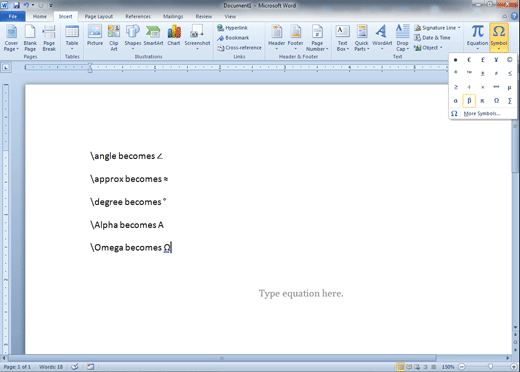
Task: Open the Footer dropdown
Action: point(295,38)
